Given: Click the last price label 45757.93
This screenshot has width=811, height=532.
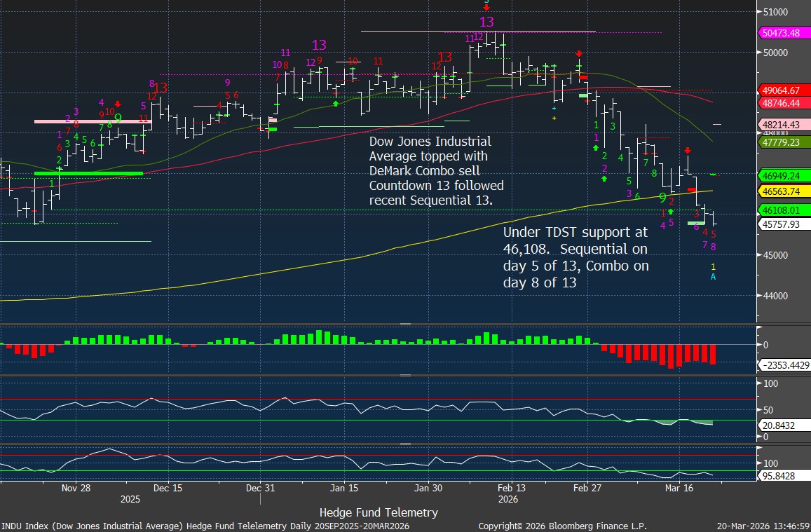Looking at the screenshot, I should (x=784, y=224).
